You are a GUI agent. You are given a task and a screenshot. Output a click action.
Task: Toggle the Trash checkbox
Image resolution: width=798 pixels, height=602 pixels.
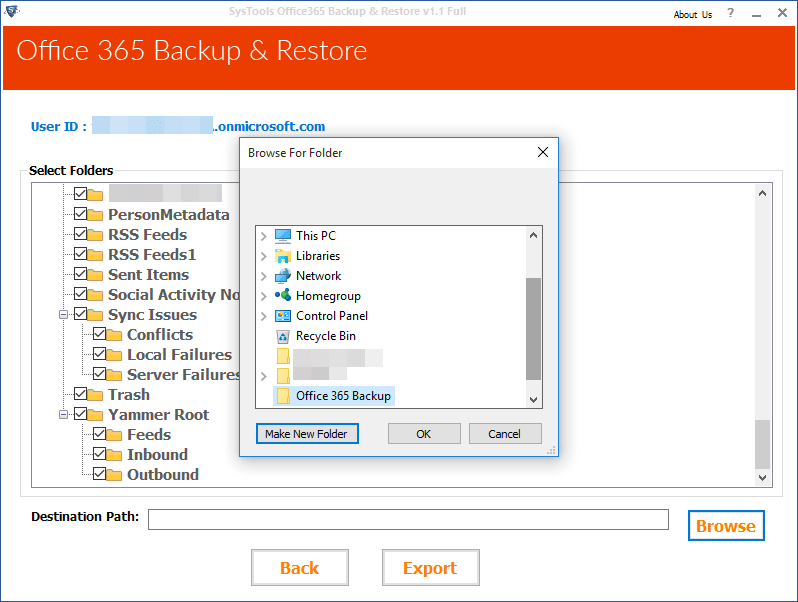(x=80, y=393)
